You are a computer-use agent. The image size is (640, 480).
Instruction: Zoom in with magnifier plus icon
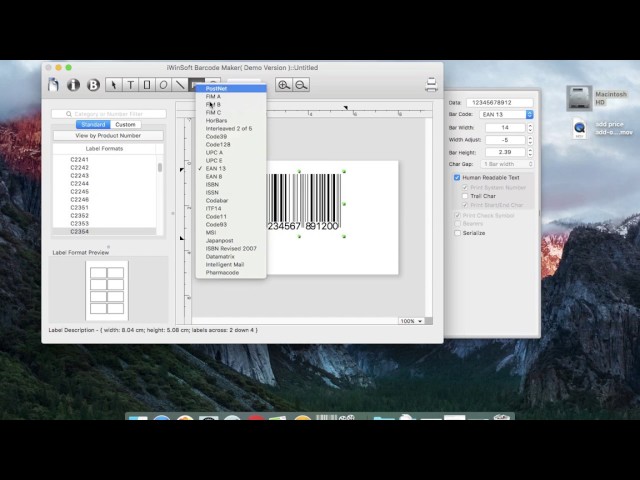click(284, 85)
